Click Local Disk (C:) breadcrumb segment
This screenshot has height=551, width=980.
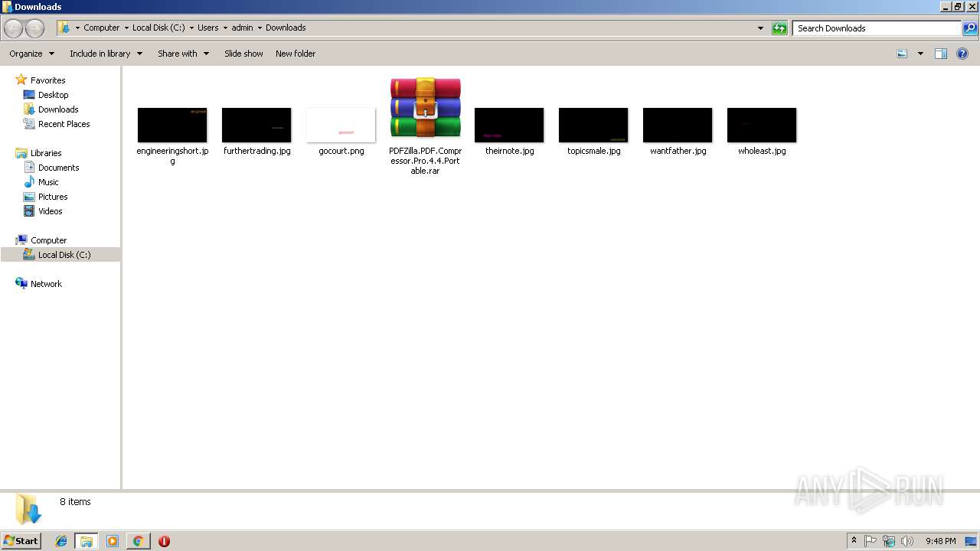[158, 28]
